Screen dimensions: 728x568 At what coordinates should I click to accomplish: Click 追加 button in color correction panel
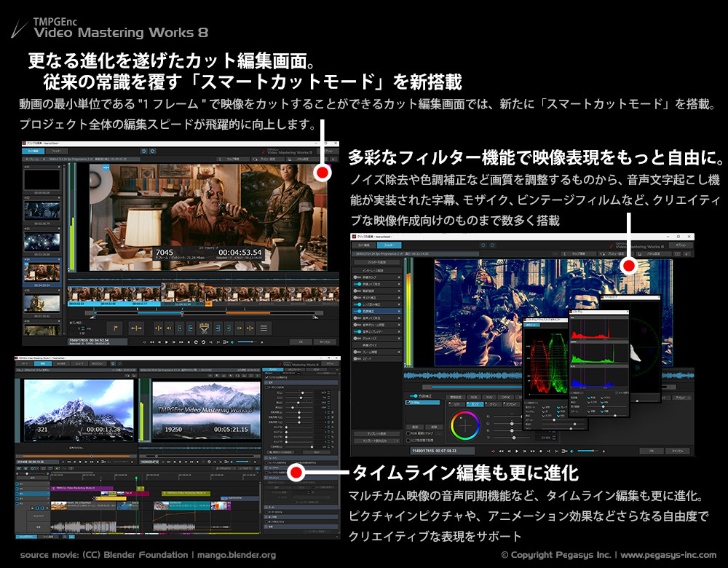click(x=415, y=427)
